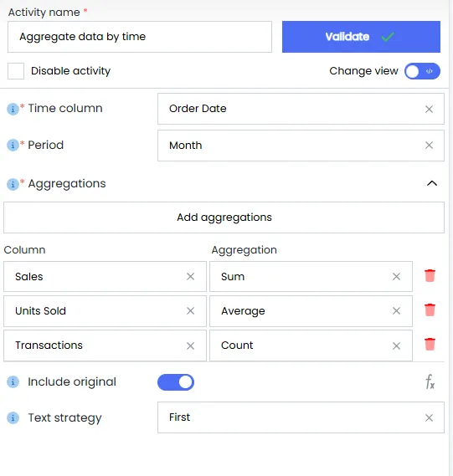Click the Aggregations info icon
Image resolution: width=453 pixels, height=476 pixels.
[x=13, y=184]
